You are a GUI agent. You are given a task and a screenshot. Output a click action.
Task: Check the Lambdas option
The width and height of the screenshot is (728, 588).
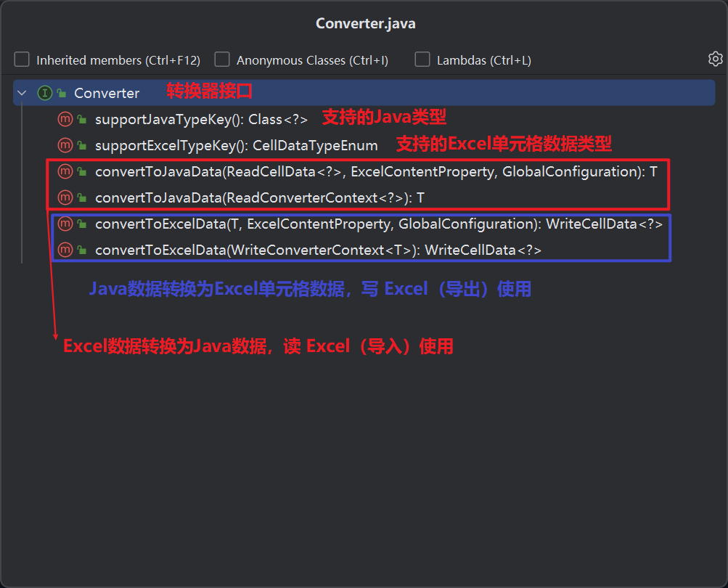click(422, 60)
